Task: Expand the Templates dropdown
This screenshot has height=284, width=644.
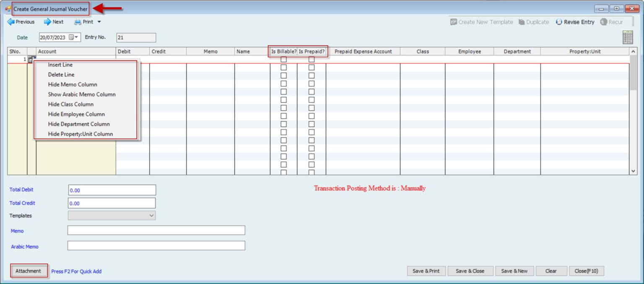Action: click(151, 216)
